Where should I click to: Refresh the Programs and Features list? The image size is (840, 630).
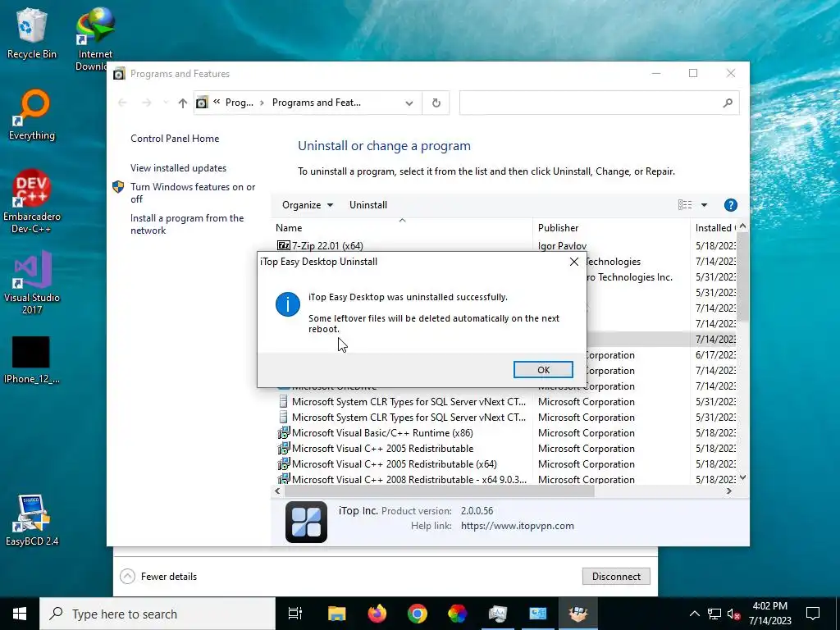436,103
